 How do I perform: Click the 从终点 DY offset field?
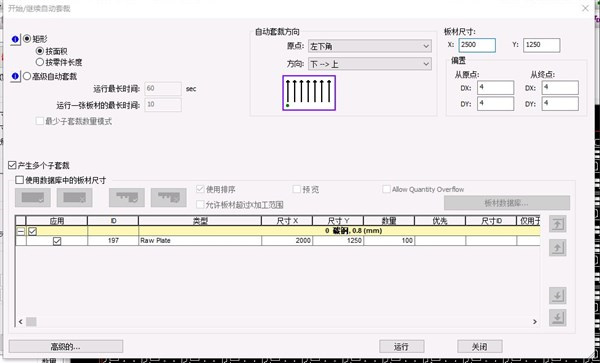pyautogui.click(x=560, y=104)
